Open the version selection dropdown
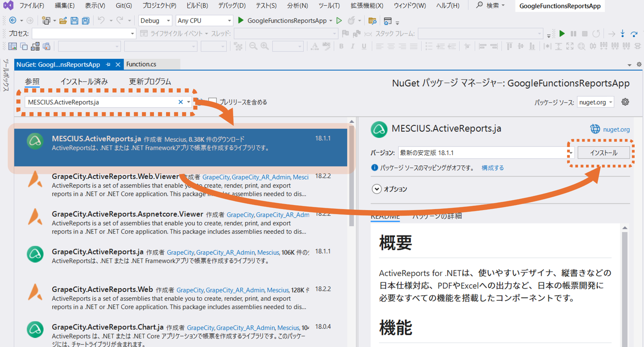Screen dimensions: 644x347 486,153
